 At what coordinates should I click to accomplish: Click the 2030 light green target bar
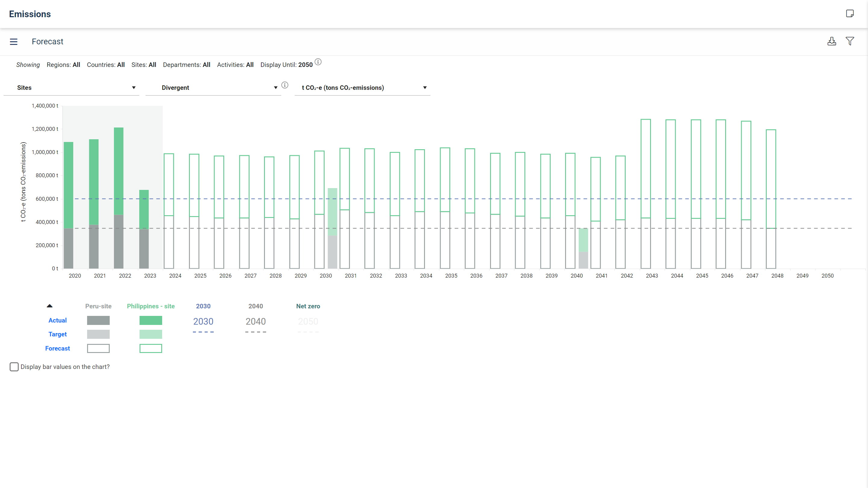(x=332, y=211)
